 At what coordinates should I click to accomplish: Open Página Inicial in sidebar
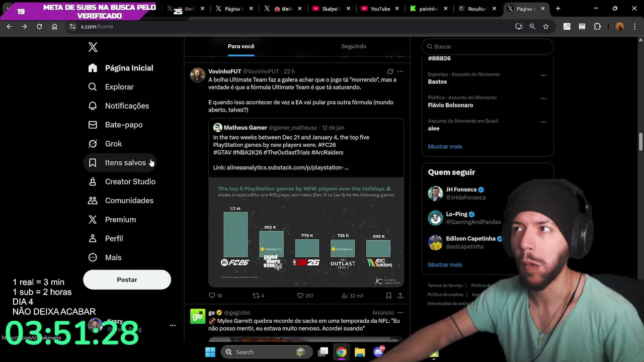click(121, 68)
